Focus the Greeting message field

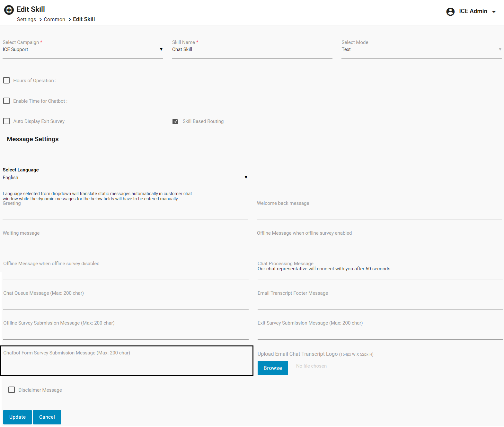tap(125, 213)
